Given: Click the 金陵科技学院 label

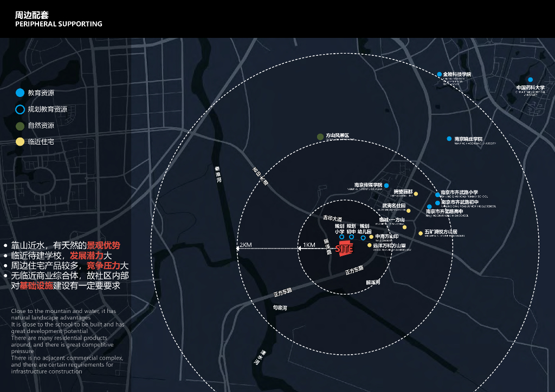Looking at the screenshot, I should (x=457, y=74).
